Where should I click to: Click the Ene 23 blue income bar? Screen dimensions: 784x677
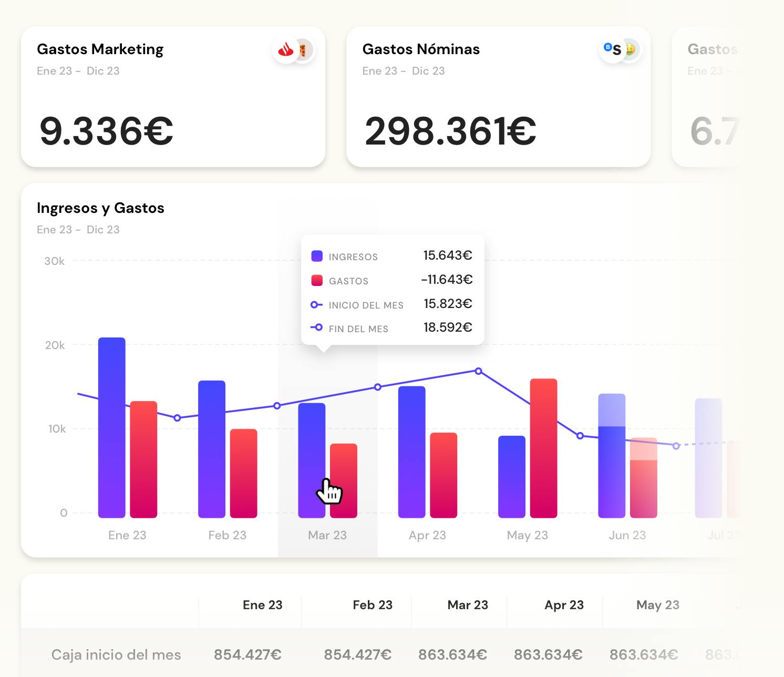click(x=112, y=427)
